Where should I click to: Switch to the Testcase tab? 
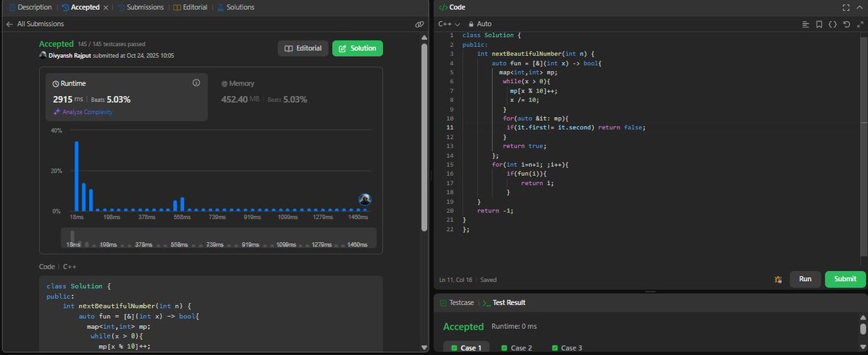tap(457, 302)
